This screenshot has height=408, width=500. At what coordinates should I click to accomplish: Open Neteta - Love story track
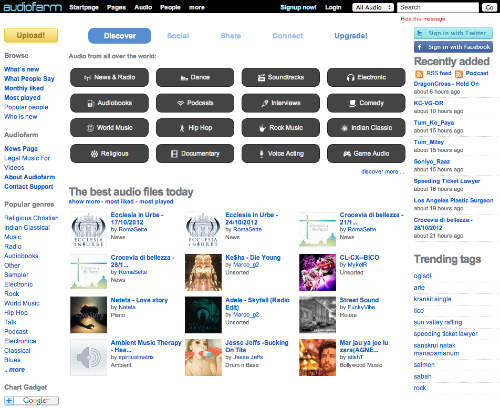coord(139,300)
